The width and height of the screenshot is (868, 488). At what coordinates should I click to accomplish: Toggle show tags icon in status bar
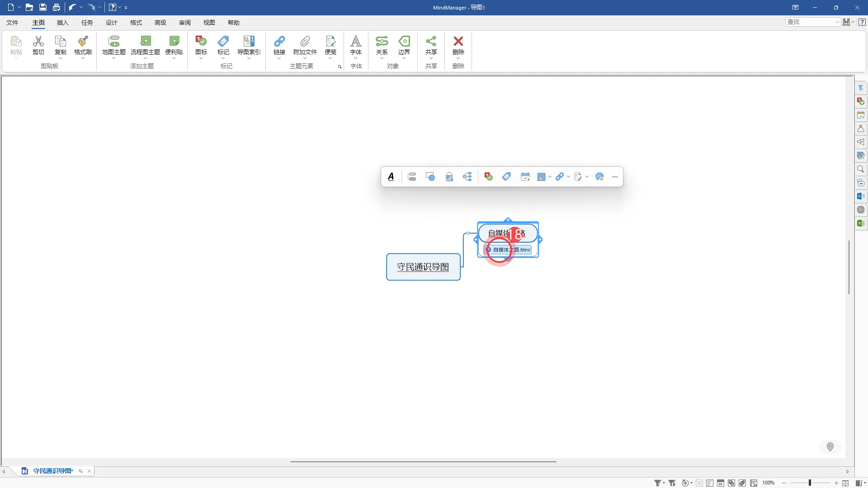742,483
